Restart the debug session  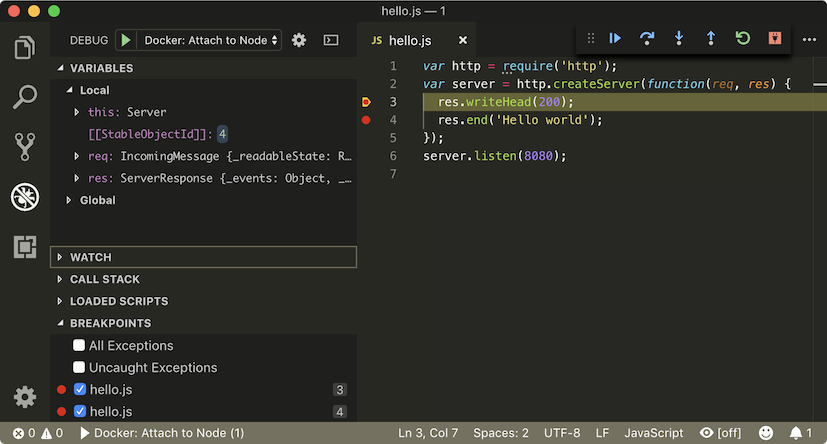[743, 38]
